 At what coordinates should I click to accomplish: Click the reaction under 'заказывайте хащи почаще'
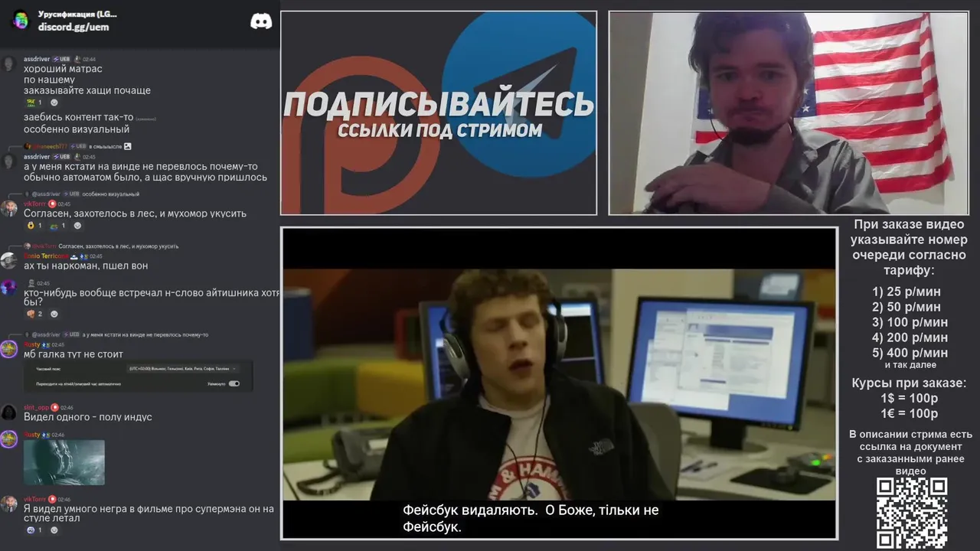click(x=34, y=103)
